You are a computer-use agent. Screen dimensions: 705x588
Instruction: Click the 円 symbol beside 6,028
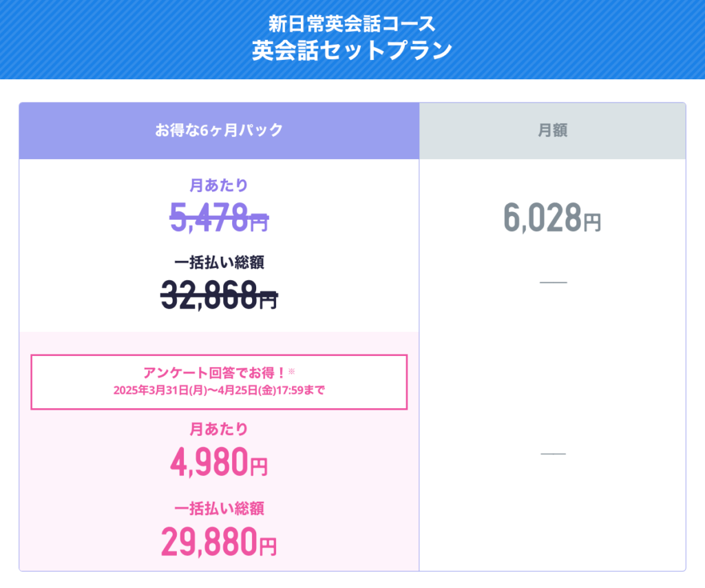592,222
